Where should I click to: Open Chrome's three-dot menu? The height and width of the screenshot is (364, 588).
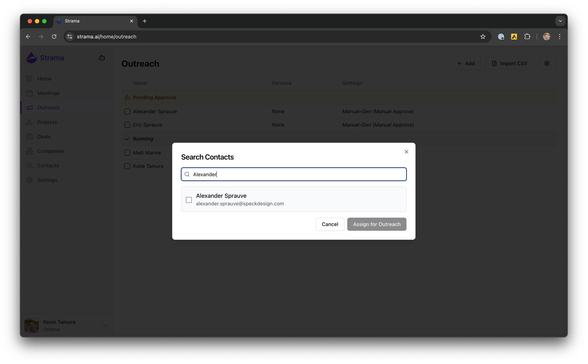pos(559,36)
